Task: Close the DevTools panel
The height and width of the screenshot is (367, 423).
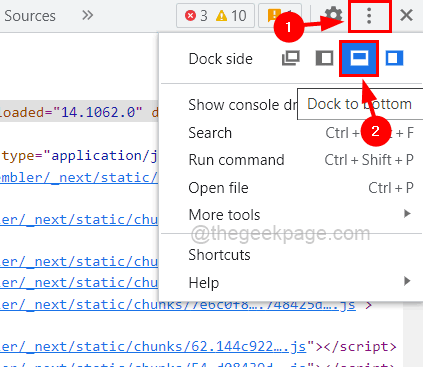Action: coord(407,15)
